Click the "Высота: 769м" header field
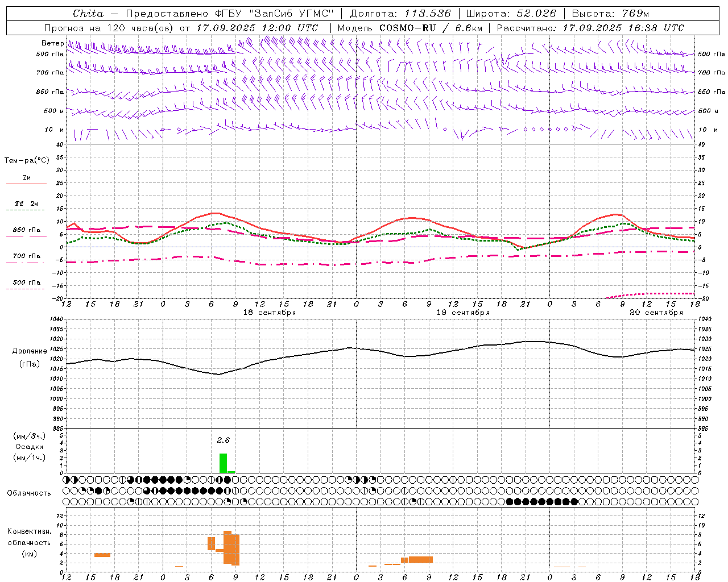The image size is (728, 582). tap(610, 14)
